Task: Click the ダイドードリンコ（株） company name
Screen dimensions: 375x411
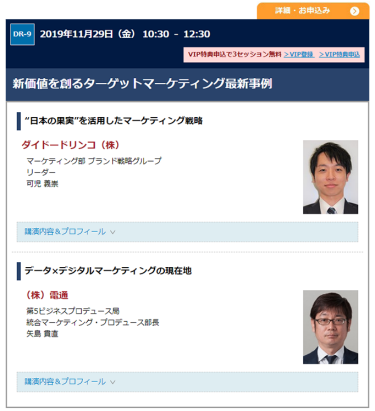Action: coord(70,145)
